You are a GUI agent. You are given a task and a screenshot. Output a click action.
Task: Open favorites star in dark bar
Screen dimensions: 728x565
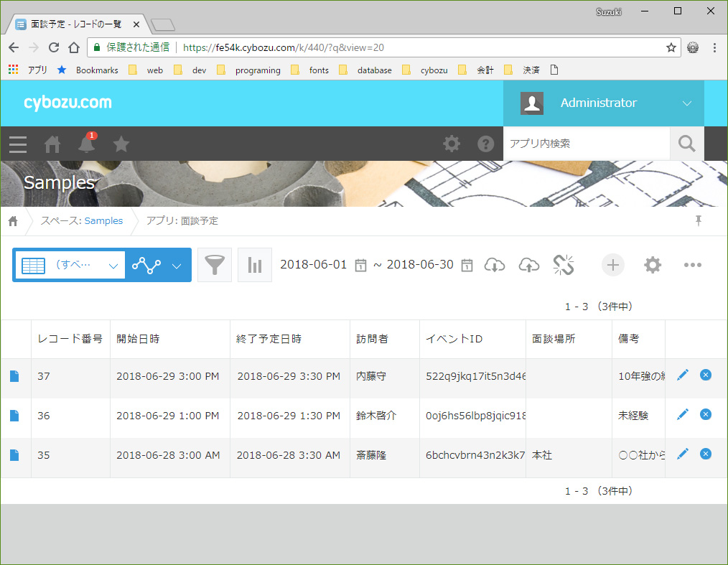[121, 144]
